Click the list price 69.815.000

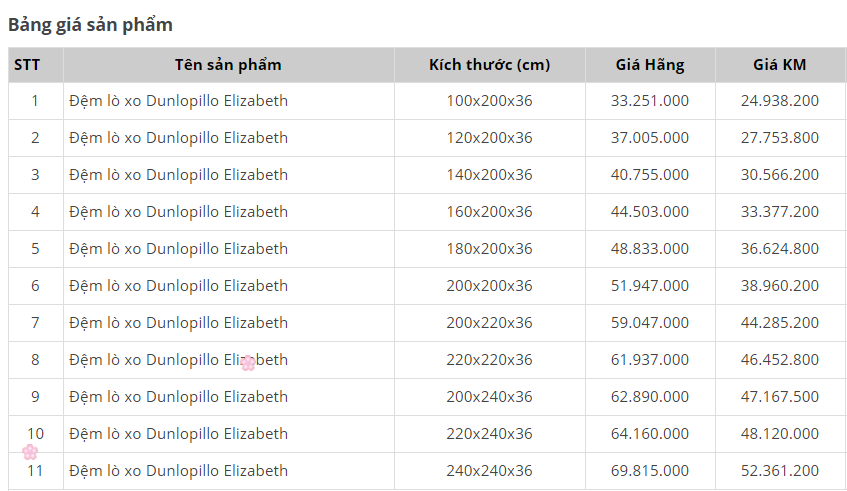pyautogui.click(x=650, y=470)
